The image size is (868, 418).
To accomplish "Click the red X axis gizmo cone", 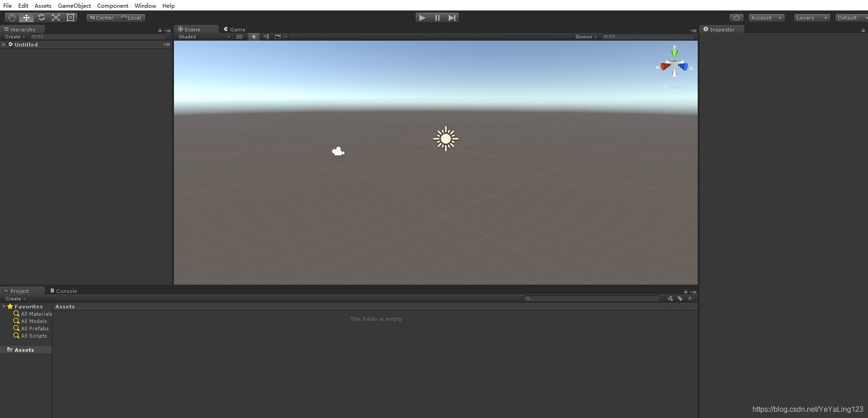I will 665,67.
